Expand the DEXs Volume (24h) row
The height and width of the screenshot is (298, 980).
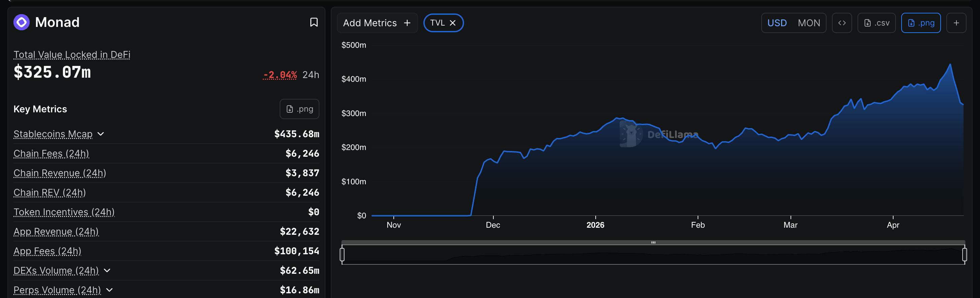click(107, 271)
